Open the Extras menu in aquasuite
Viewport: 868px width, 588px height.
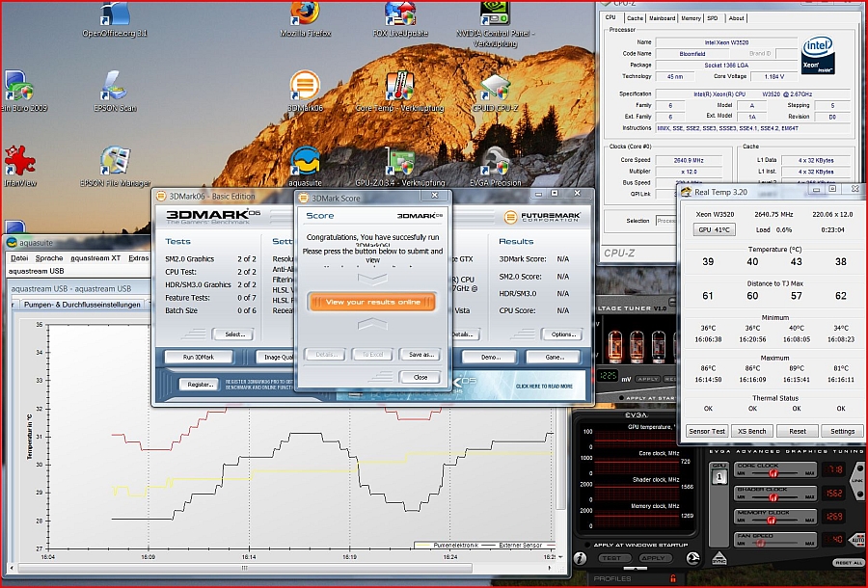[x=138, y=257]
